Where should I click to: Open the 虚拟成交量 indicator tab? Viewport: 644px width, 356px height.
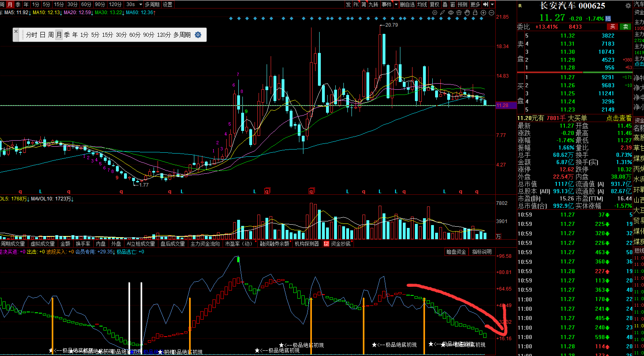tap(42, 244)
